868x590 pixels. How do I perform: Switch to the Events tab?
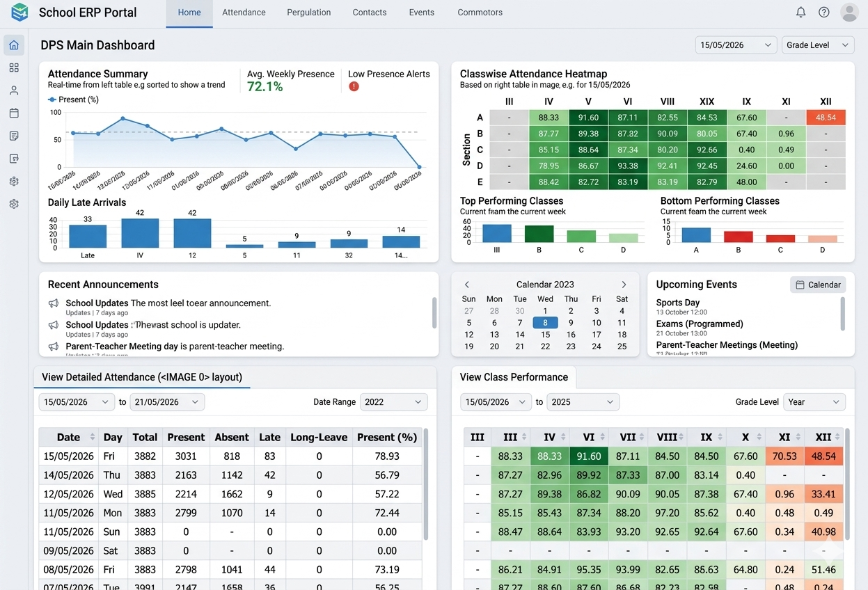[421, 13]
